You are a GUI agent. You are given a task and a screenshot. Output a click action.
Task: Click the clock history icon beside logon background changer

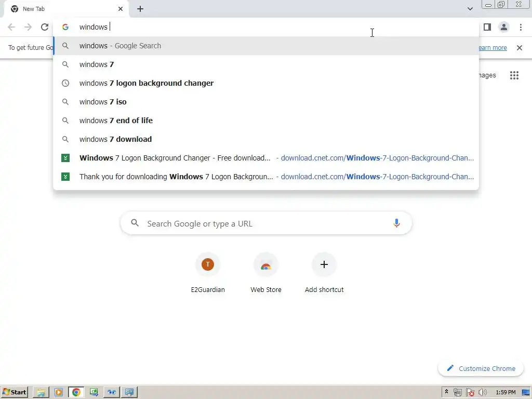click(65, 83)
